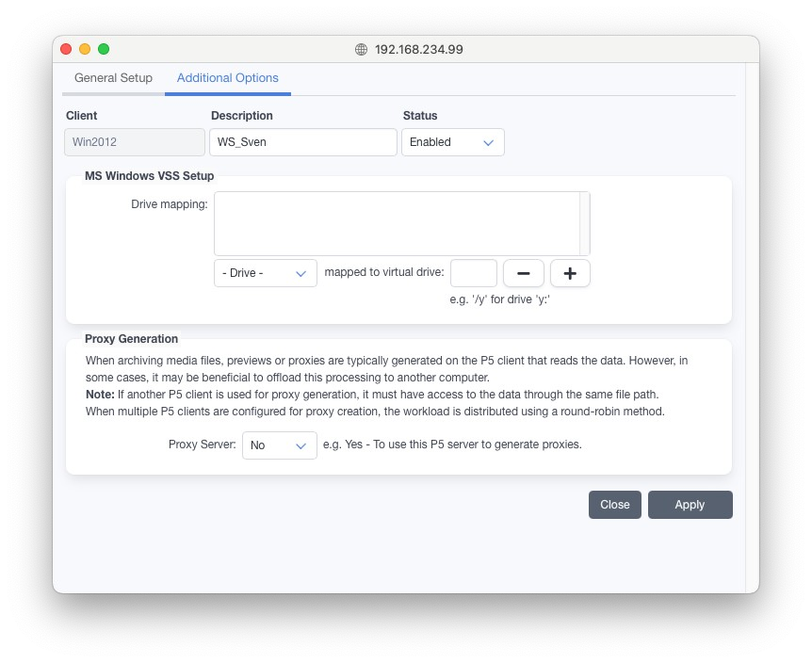This screenshot has height=663, width=812.
Task: Select the Additional Options tab
Action: pos(227,78)
